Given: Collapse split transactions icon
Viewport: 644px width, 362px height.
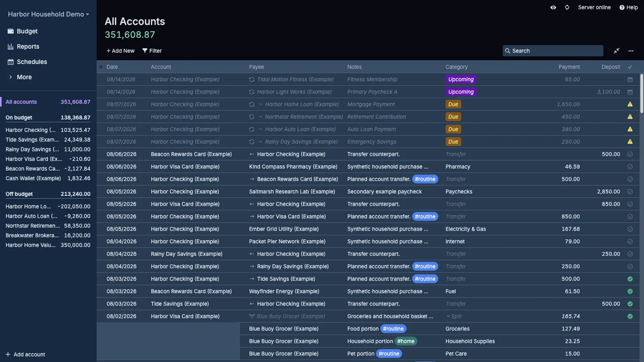Looking at the screenshot, I should pos(616,51).
